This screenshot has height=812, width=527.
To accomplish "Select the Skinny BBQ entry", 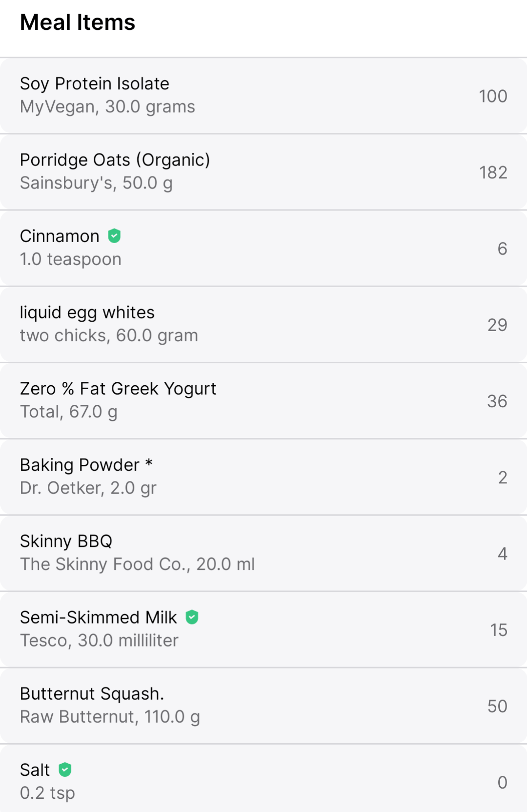I will [x=263, y=553].
